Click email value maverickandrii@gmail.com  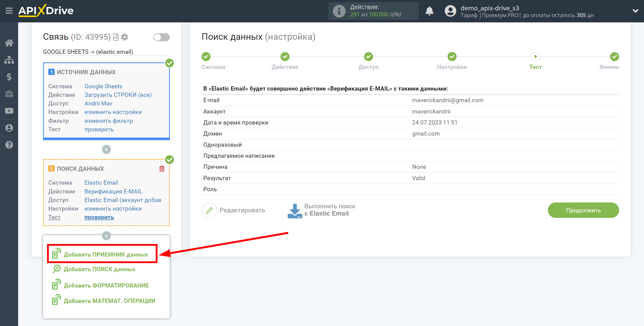[x=448, y=100]
